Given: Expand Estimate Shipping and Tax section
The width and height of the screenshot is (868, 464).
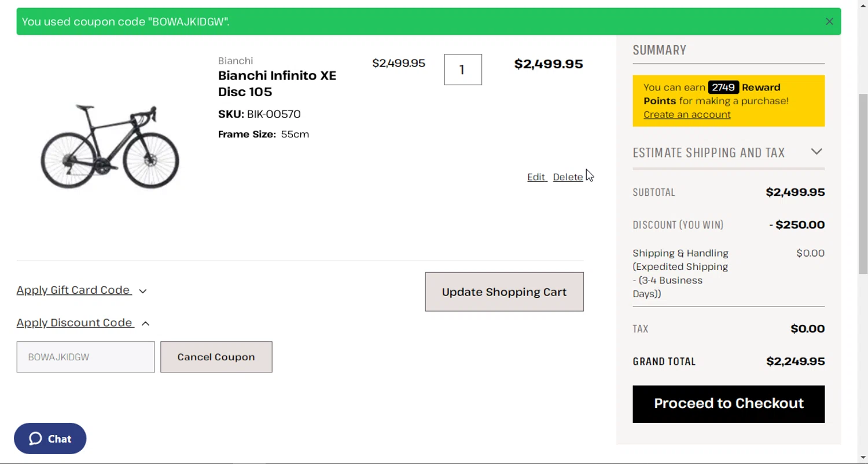Looking at the screenshot, I should coord(816,152).
